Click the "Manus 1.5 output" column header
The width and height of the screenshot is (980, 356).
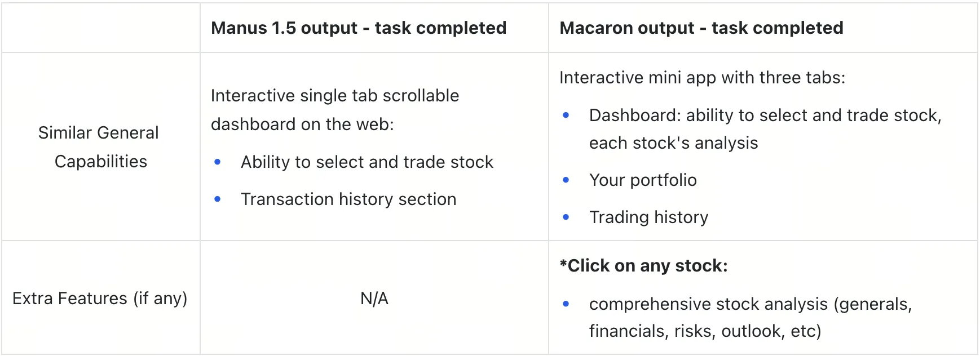point(359,28)
